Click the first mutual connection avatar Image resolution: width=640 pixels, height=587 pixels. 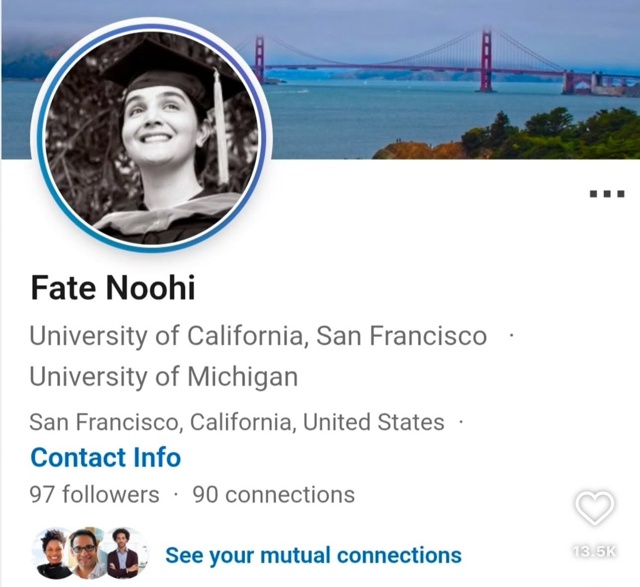[x=54, y=552]
